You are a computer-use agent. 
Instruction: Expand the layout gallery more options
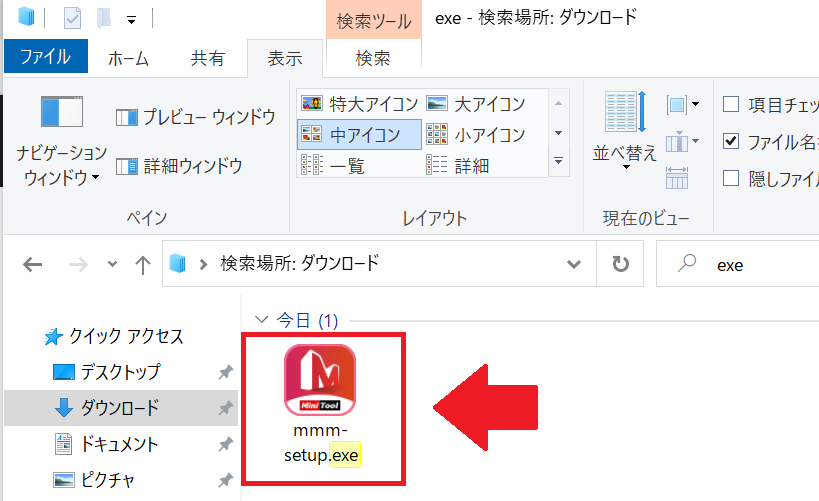coord(558,160)
